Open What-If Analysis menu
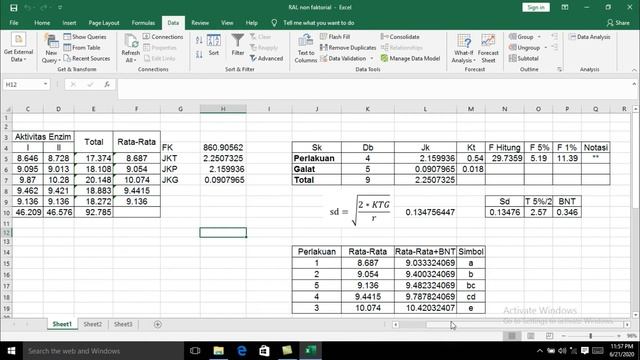The height and width of the screenshot is (360, 640). pos(464,48)
